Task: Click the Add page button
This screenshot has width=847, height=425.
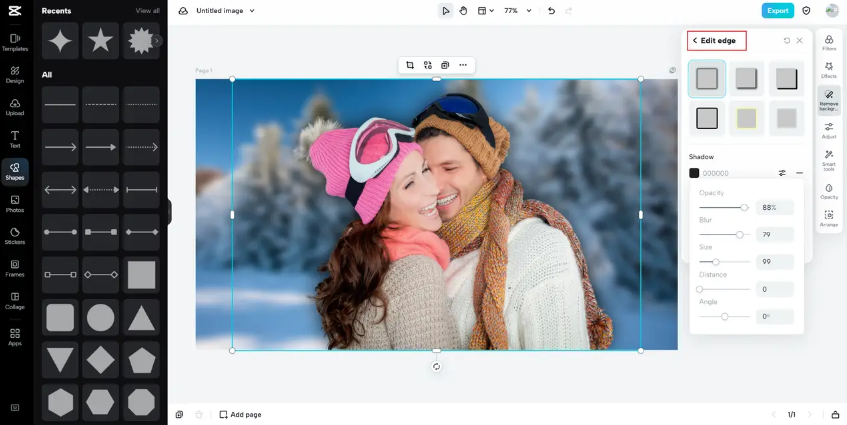Action: click(240, 415)
